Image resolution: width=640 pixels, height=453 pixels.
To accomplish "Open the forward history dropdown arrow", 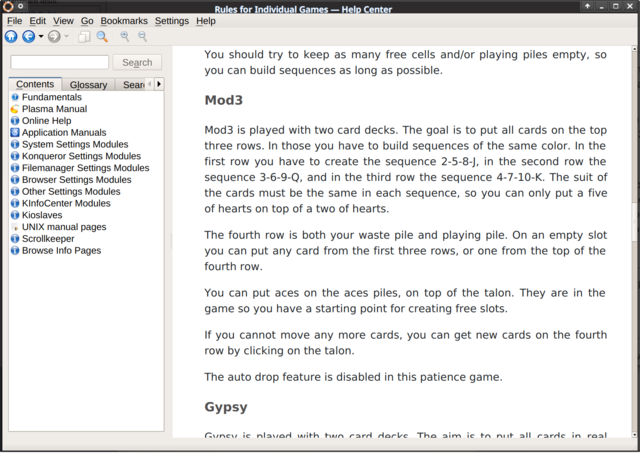I will click(67, 37).
